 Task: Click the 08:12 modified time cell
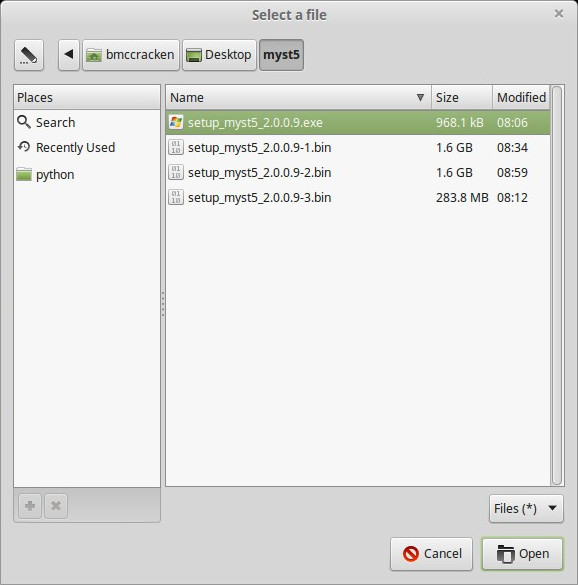[x=512, y=197]
